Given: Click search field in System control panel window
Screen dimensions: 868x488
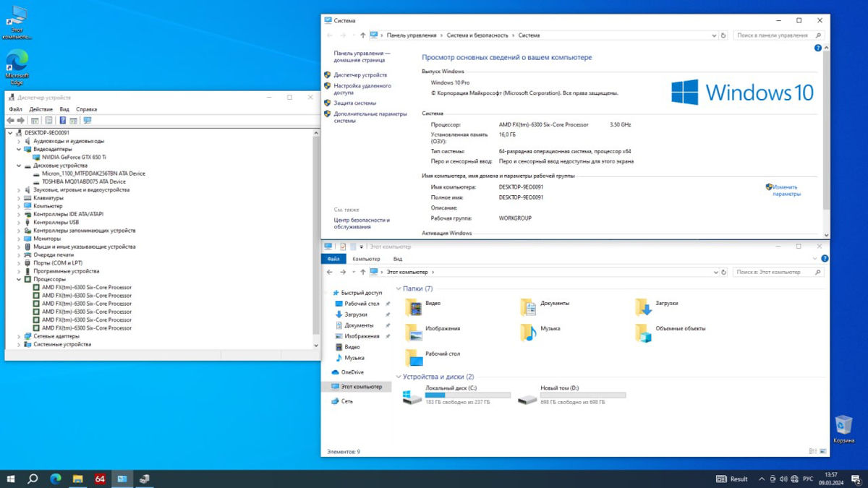Looking at the screenshot, I should (779, 35).
